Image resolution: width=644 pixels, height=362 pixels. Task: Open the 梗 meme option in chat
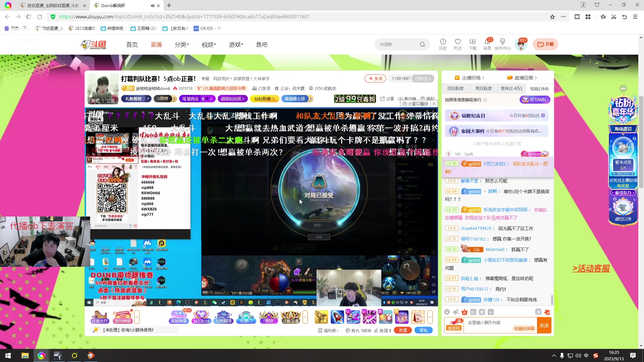482,312
